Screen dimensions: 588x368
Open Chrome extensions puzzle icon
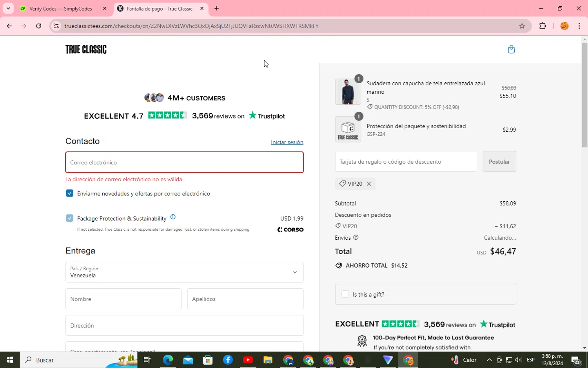pos(543,26)
